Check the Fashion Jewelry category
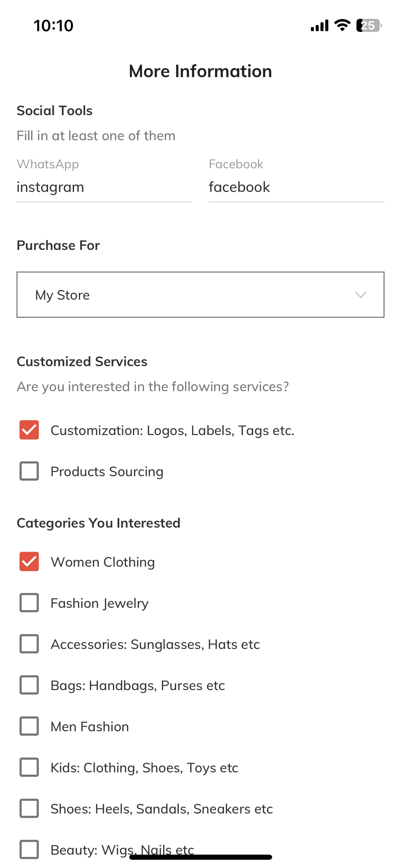Viewport: 401px width, 868px height. [29, 603]
